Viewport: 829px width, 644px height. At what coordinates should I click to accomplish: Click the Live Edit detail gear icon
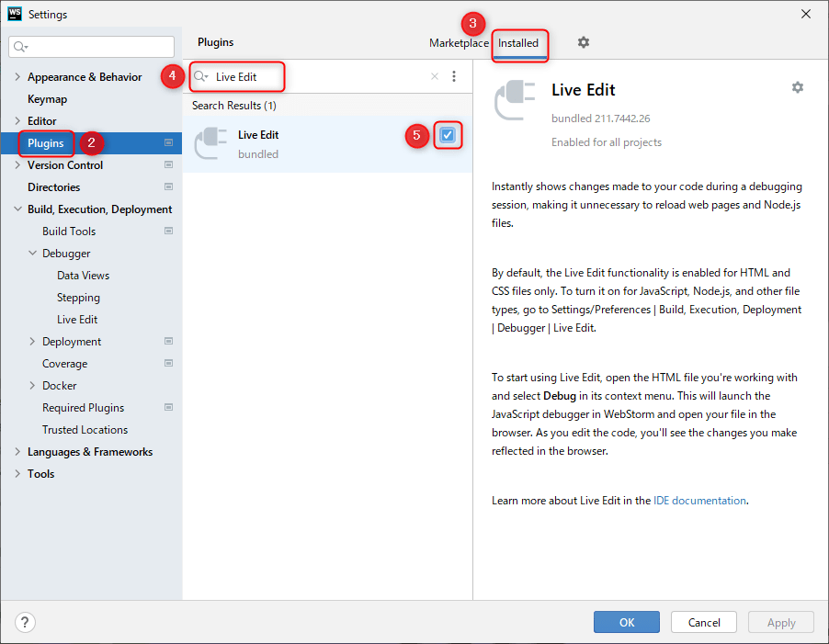point(797,87)
